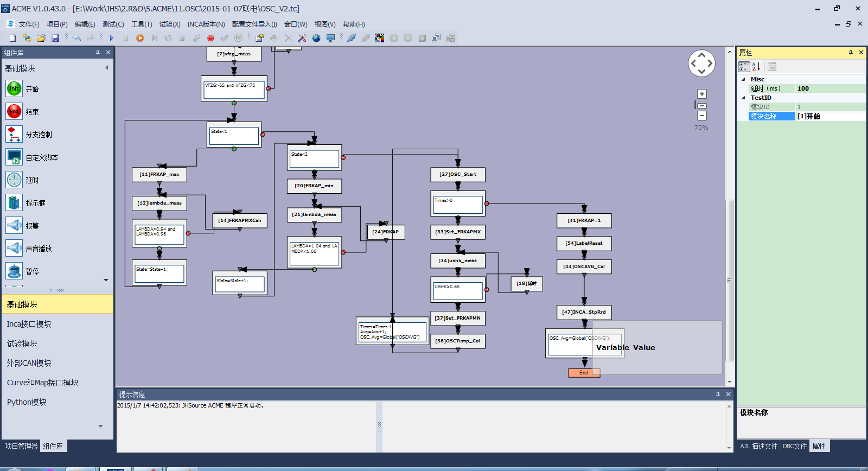Screen dimensions: 868x471
Task: Toggle categorized view in properties panel
Action: [x=744, y=67]
